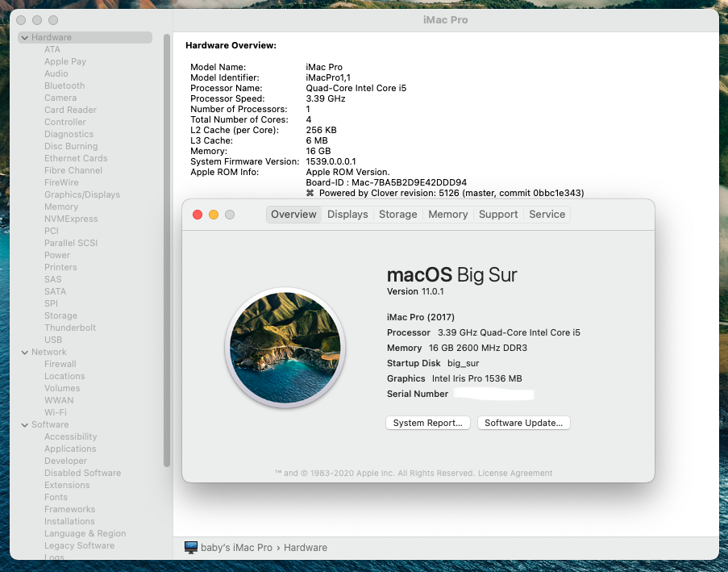
Task: Select Legacy Software in the sidebar
Action: click(79, 545)
